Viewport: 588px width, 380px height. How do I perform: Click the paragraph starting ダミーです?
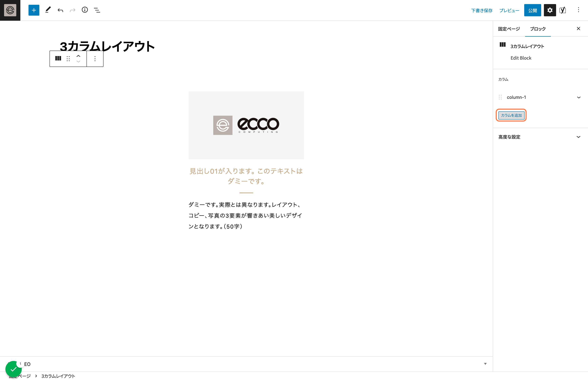(245, 215)
